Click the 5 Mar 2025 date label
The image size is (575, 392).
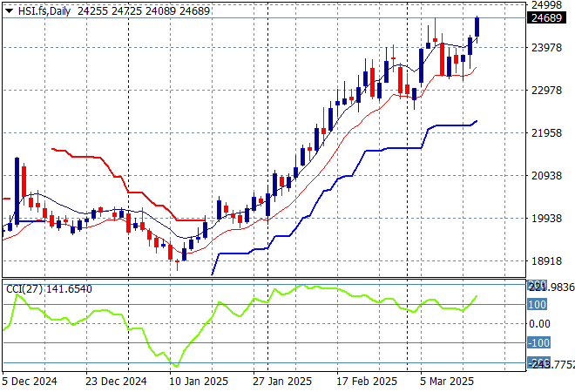(445, 381)
